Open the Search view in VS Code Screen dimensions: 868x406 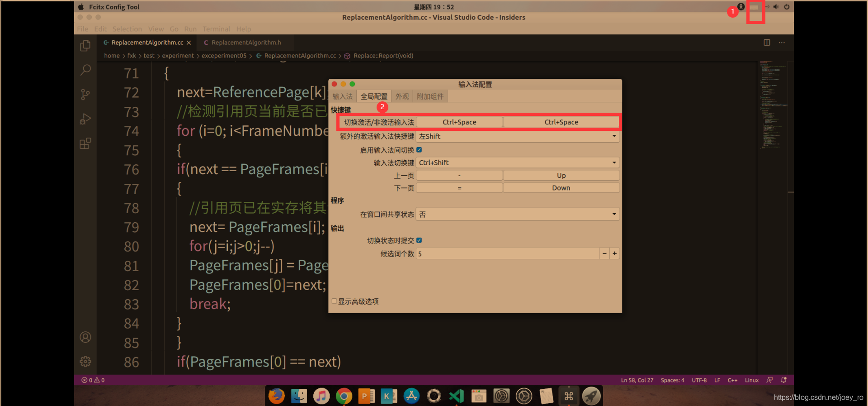pyautogui.click(x=85, y=70)
